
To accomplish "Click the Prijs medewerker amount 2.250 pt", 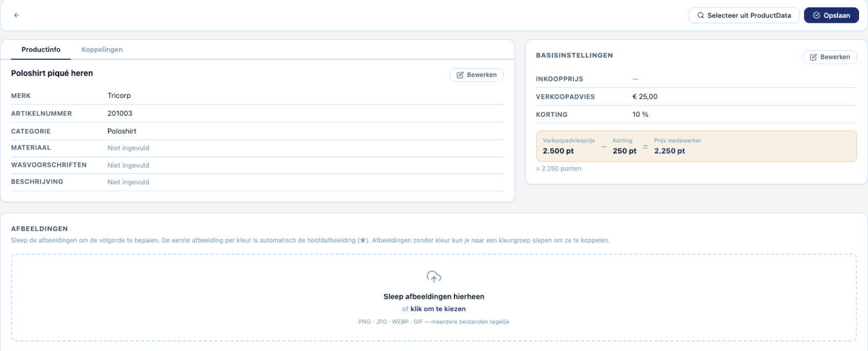I will point(669,151).
